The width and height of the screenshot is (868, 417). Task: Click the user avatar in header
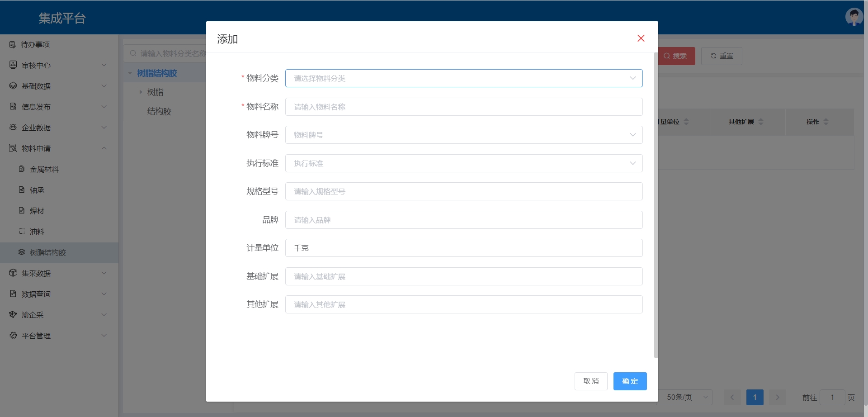click(x=854, y=17)
